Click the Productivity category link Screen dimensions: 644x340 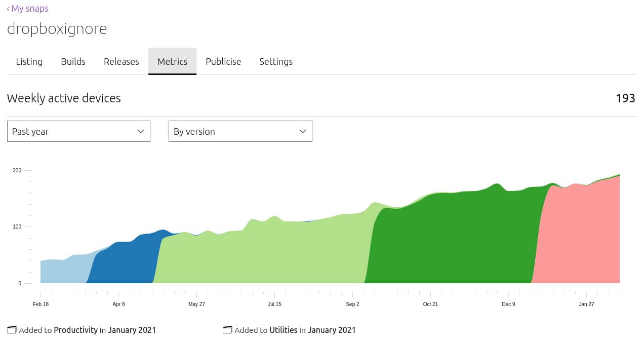click(75, 330)
